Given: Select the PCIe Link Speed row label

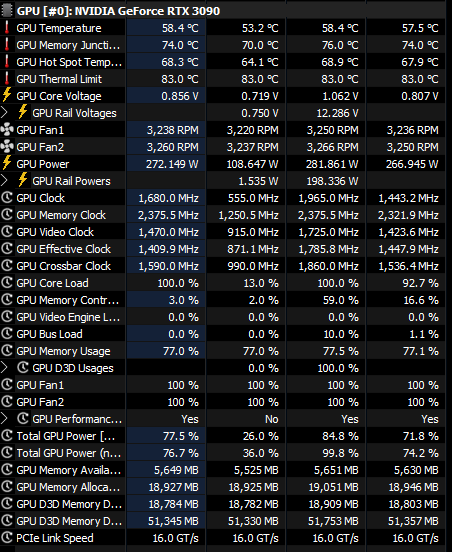Looking at the screenshot, I should click(x=55, y=538).
